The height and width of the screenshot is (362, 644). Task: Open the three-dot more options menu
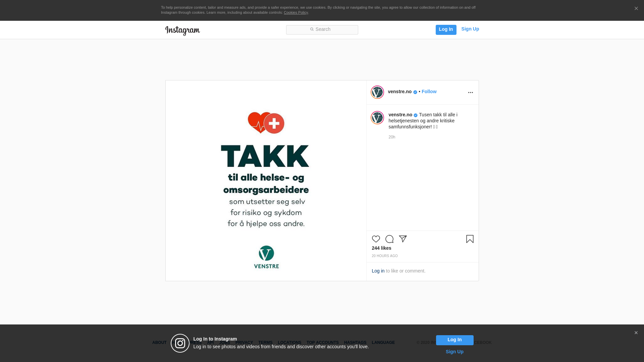470,93
